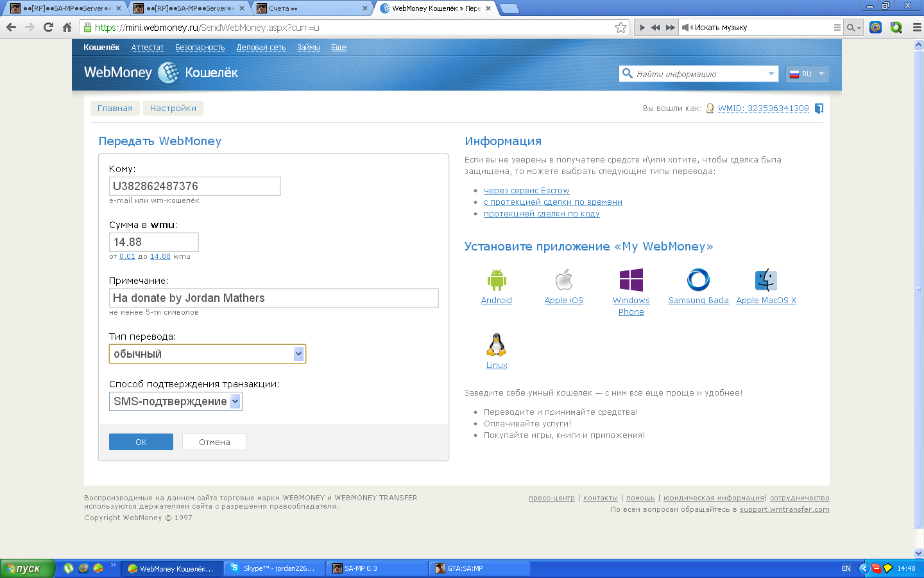Click the Apple iOS logo icon

[564, 280]
